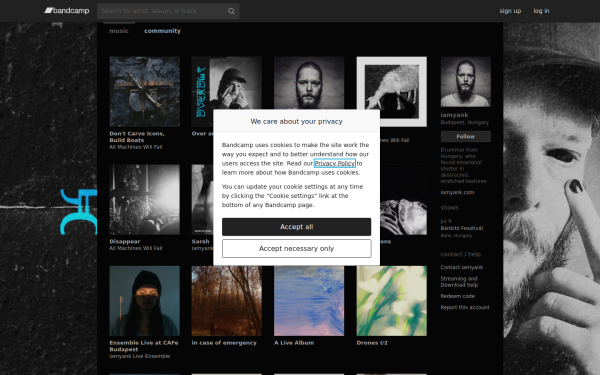Click the Redeem code link
The width and height of the screenshot is (600, 375).
458,296
